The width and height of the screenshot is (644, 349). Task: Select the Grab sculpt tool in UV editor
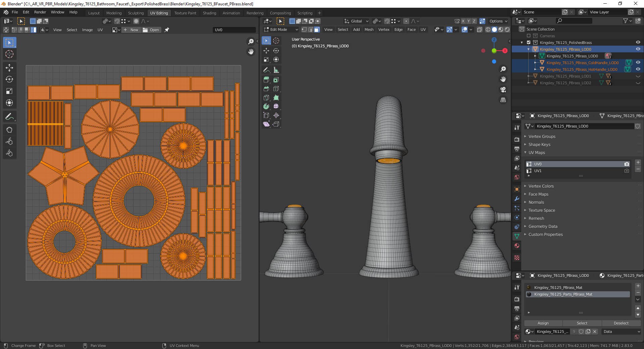tap(9, 130)
